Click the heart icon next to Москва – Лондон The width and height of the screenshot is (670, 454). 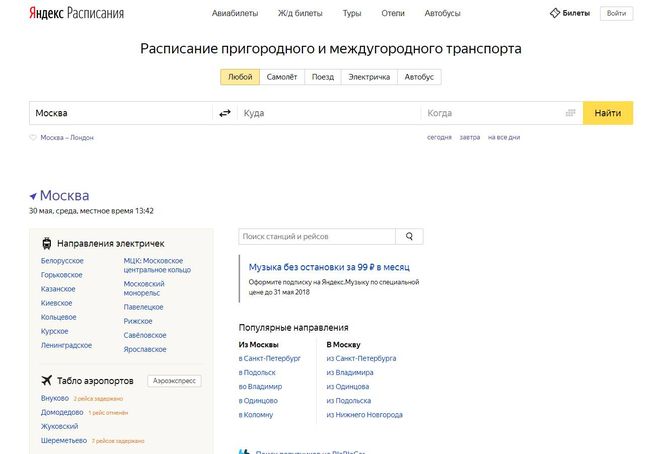tap(33, 138)
